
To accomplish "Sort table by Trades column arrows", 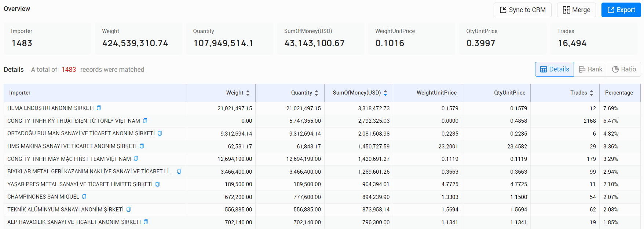I will coord(592,93).
